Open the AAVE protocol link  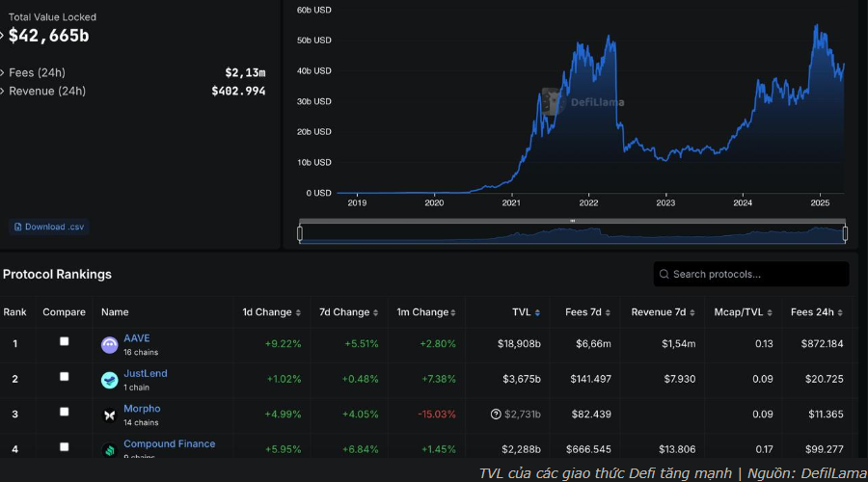[137, 338]
